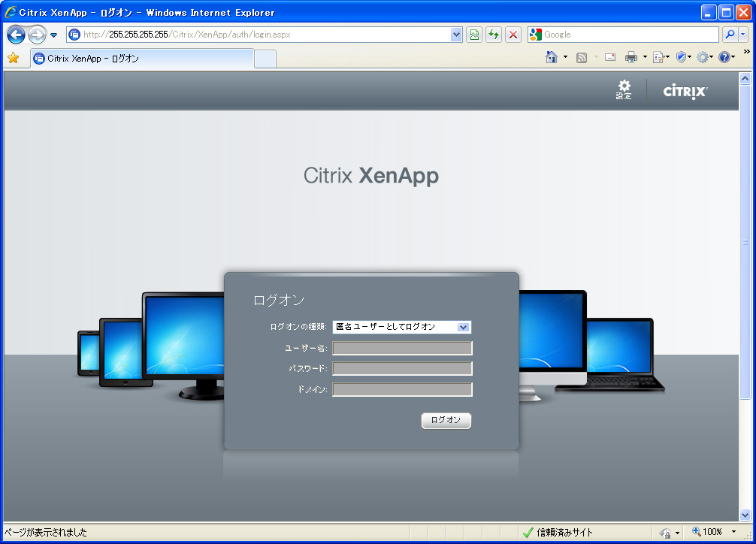Click the ドメイン input field
This screenshot has height=544, width=756.
[402, 389]
